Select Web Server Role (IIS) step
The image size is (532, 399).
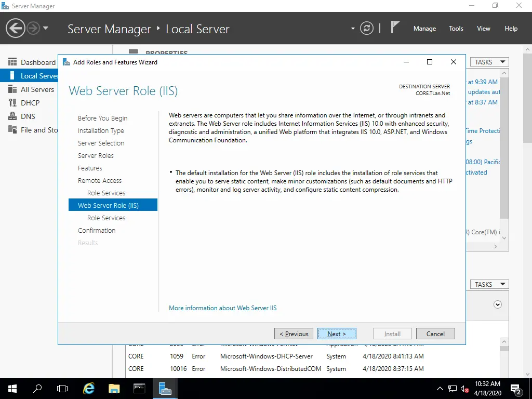click(x=113, y=205)
